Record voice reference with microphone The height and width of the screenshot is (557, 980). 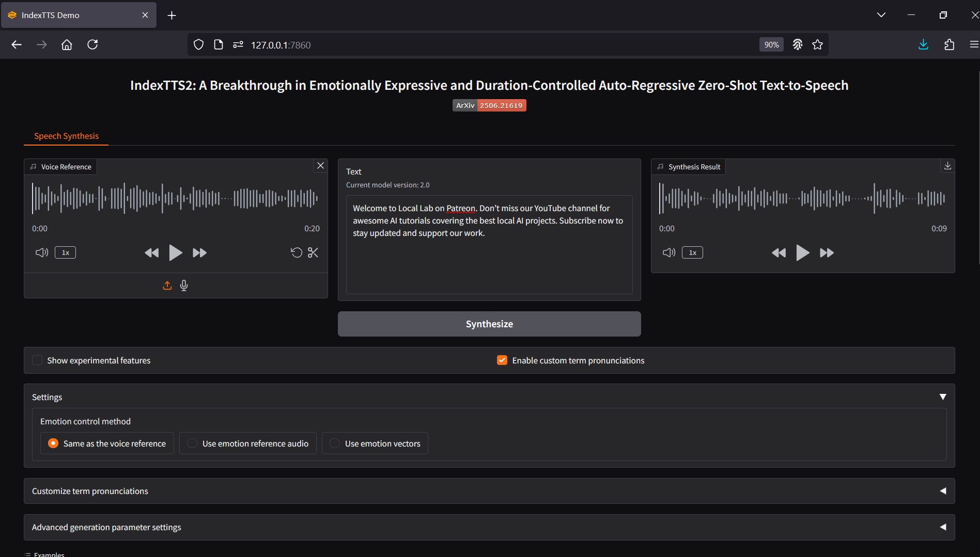(x=184, y=285)
